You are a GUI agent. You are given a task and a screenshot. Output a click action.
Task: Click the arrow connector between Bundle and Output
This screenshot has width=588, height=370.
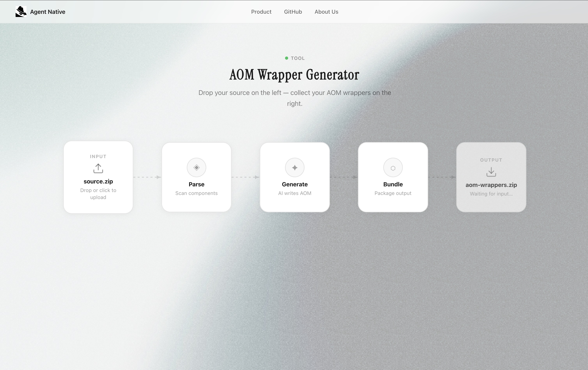point(442,177)
